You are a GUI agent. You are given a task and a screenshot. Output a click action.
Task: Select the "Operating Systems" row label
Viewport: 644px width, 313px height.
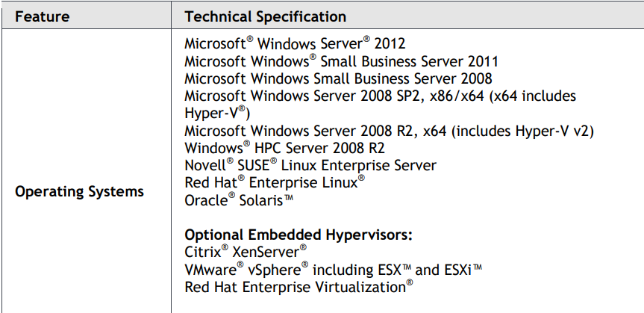pos(80,191)
